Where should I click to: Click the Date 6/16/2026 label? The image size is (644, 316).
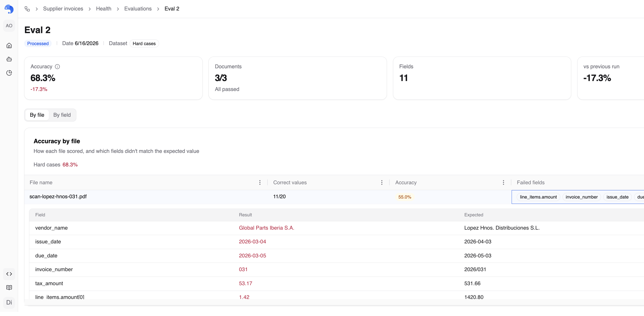[80, 43]
